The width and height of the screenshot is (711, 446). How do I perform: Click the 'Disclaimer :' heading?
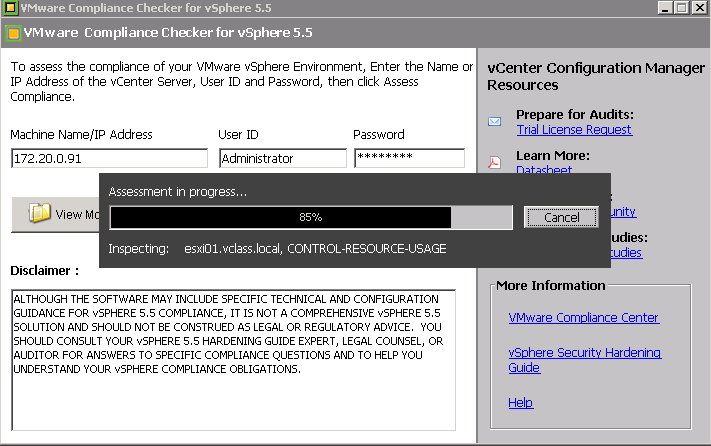(44, 271)
